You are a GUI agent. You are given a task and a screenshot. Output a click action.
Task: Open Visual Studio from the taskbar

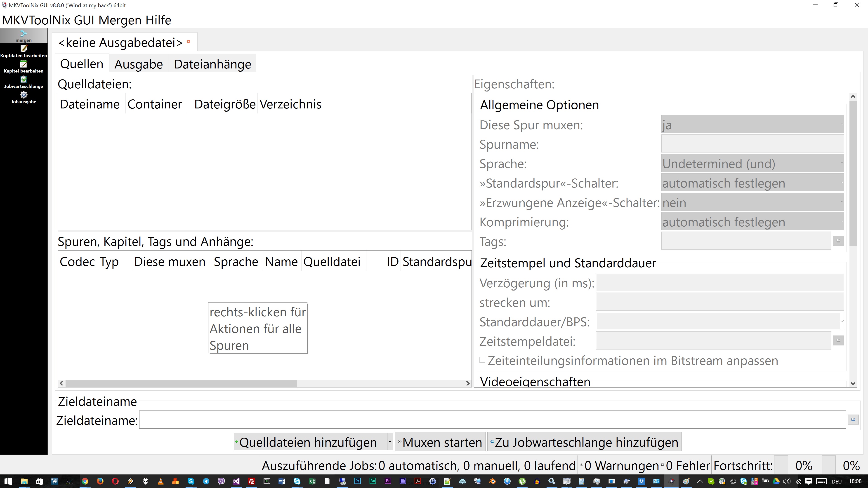click(236, 481)
